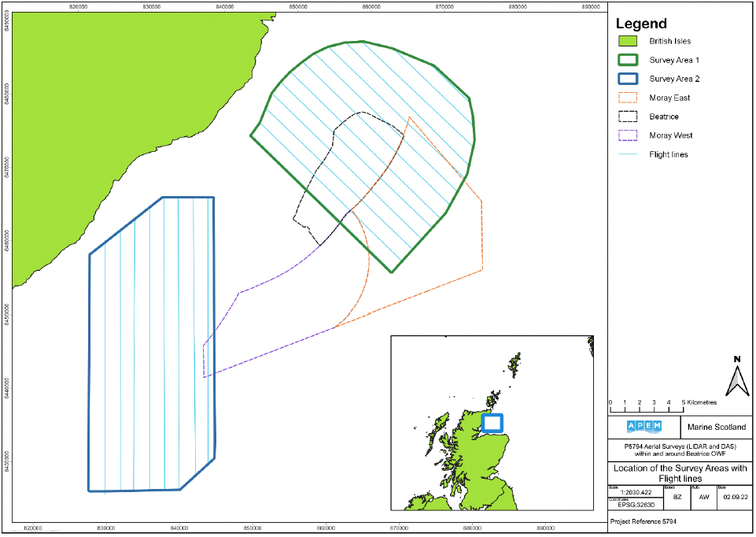Click the scale bar graphic

click(646, 409)
